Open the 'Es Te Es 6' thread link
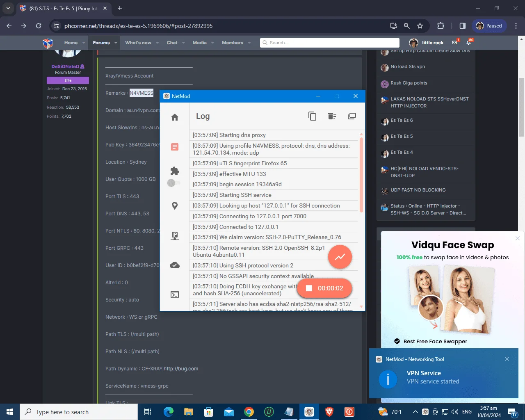The height and width of the screenshot is (420, 525). tap(402, 120)
